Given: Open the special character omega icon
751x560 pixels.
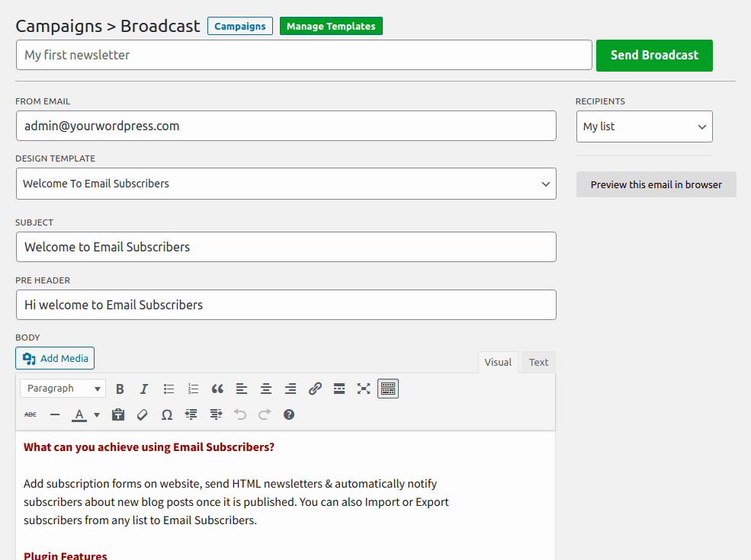Looking at the screenshot, I should coord(167,414).
